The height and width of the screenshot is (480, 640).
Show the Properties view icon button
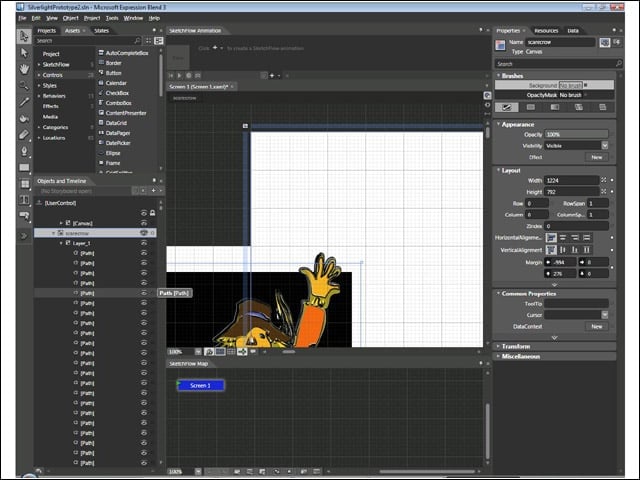click(x=604, y=42)
